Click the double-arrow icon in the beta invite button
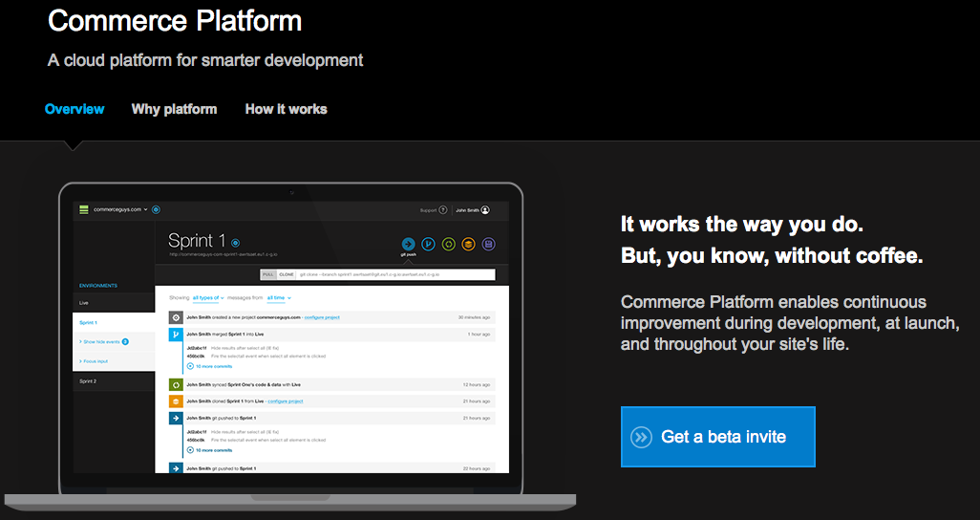980x520 pixels. [641, 437]
